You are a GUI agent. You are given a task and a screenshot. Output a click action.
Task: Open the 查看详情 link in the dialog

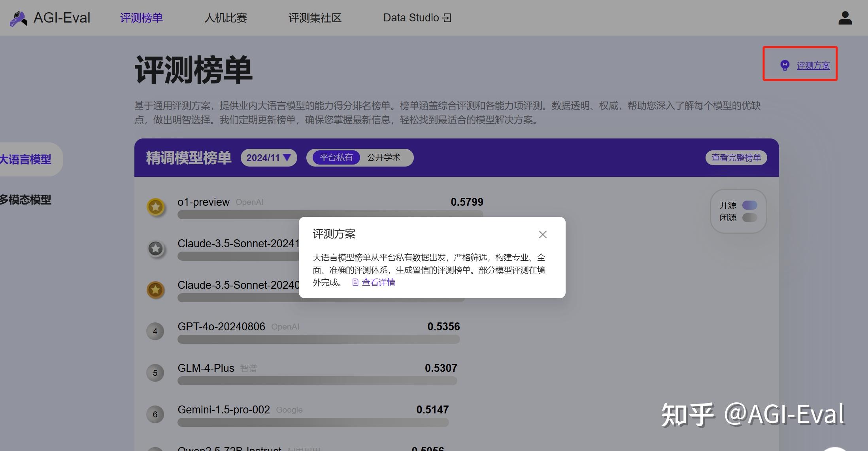[378, 282]
